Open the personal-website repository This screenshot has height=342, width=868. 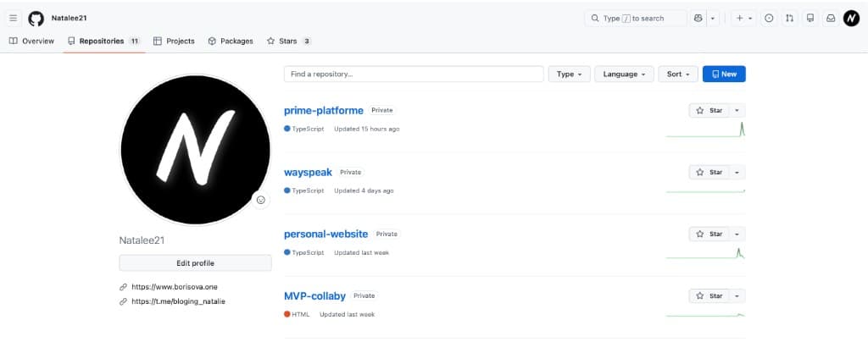coord(326,234)
